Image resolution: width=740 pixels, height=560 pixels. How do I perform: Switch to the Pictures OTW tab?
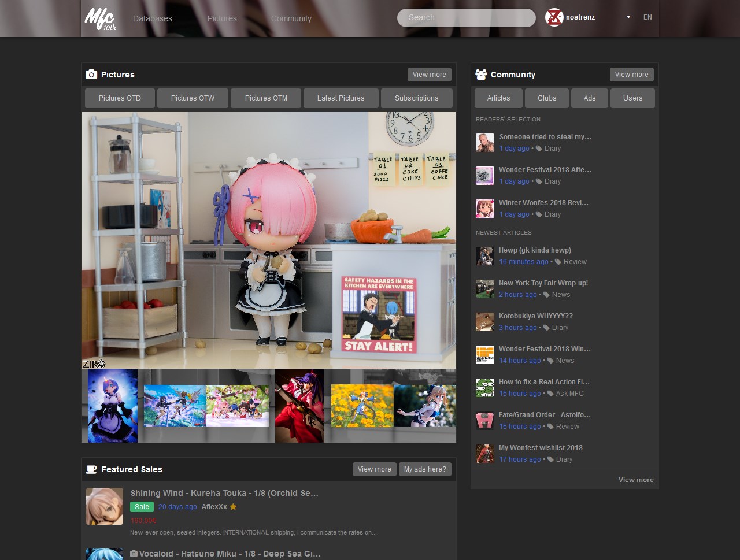point(193,98)
